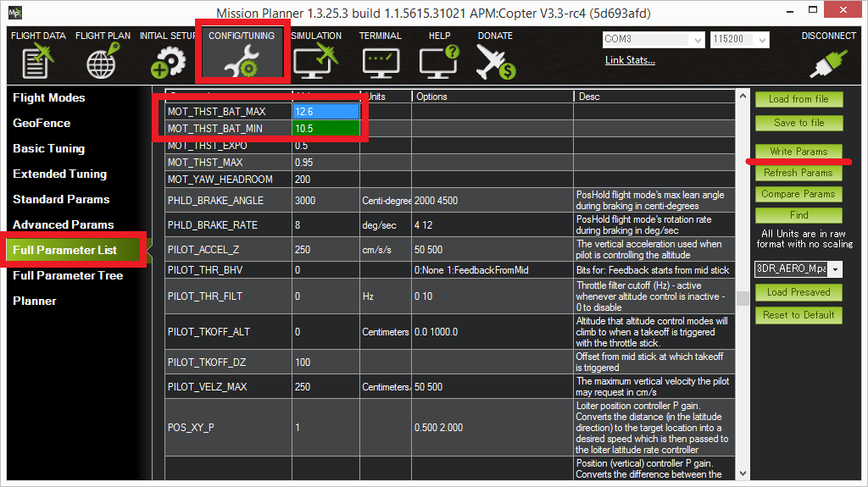Click the parameter list vertical scrollbar thumb
The width and height of the screenshot is (868, 487).
(x=741, y=298)
